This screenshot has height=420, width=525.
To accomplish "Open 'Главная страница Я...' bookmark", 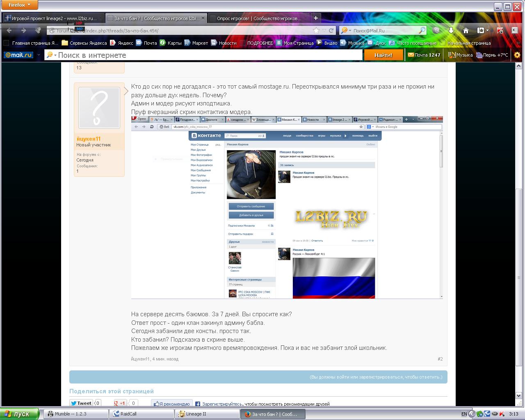I will [32, 43].
